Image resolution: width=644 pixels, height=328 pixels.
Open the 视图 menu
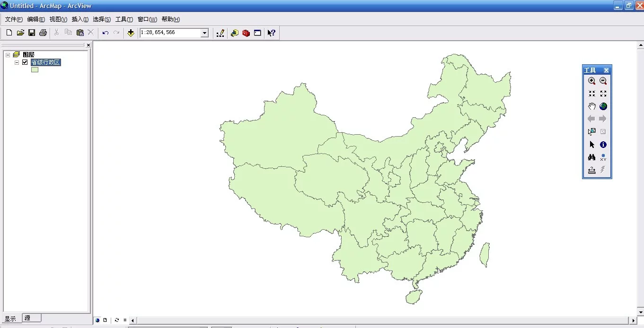point(58,19)
